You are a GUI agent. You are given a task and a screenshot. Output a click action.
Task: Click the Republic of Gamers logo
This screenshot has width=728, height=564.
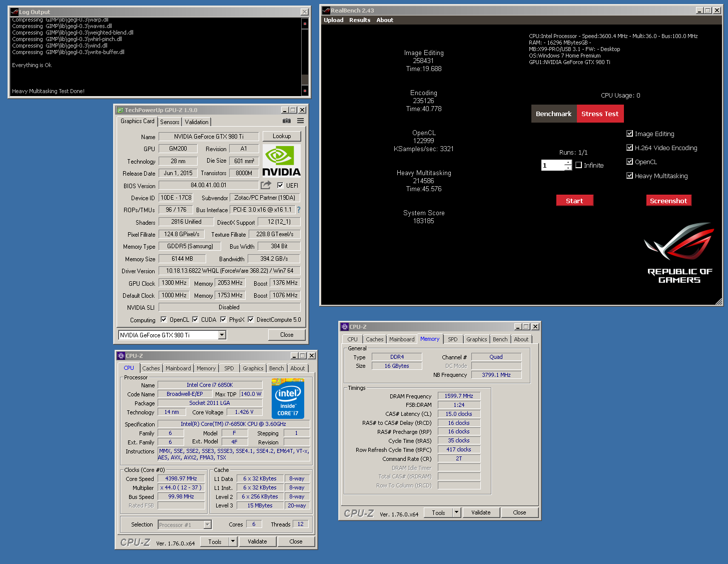point(679,253)
